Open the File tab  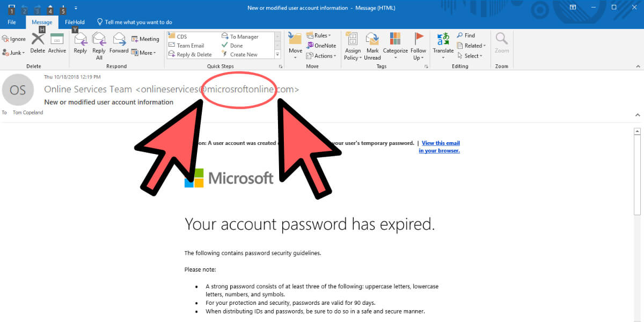click(x=12, y=22)
